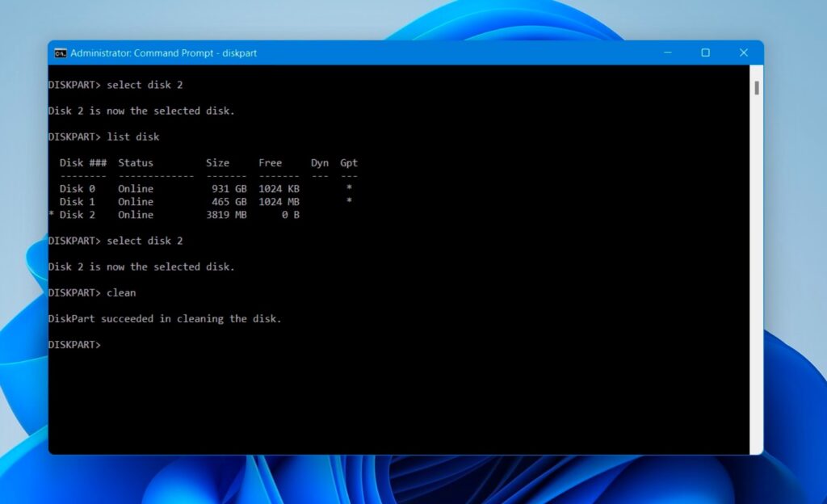The height and width of the screenshot is (504, 827).
Task: Click the Gpt column header text
Action: point(348,162)
